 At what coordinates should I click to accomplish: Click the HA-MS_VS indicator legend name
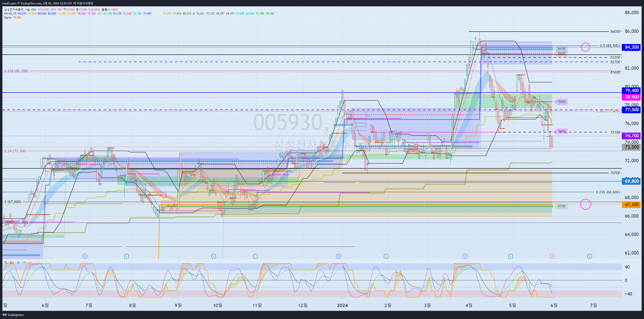coord(10,14)
